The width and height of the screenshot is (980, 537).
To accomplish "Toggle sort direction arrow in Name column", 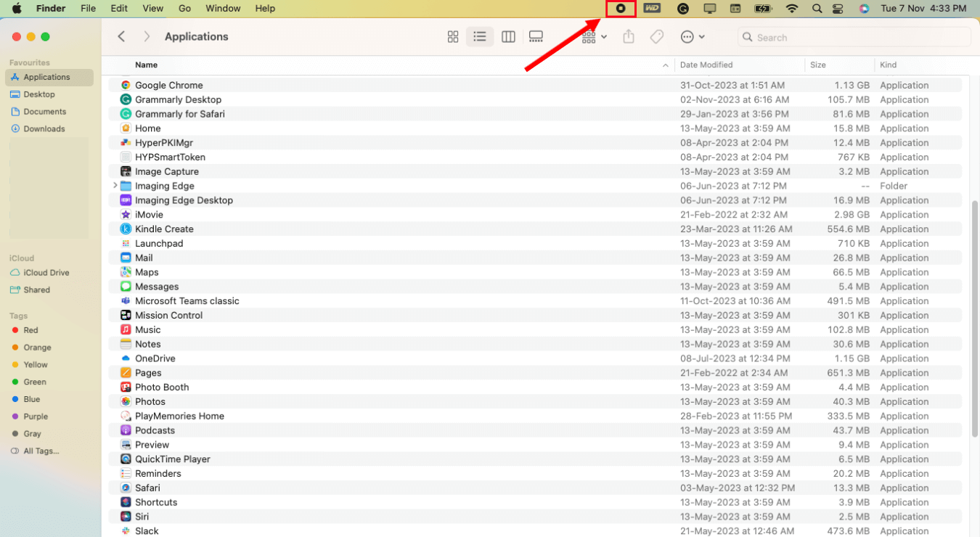I will click(x=666, y=65).
